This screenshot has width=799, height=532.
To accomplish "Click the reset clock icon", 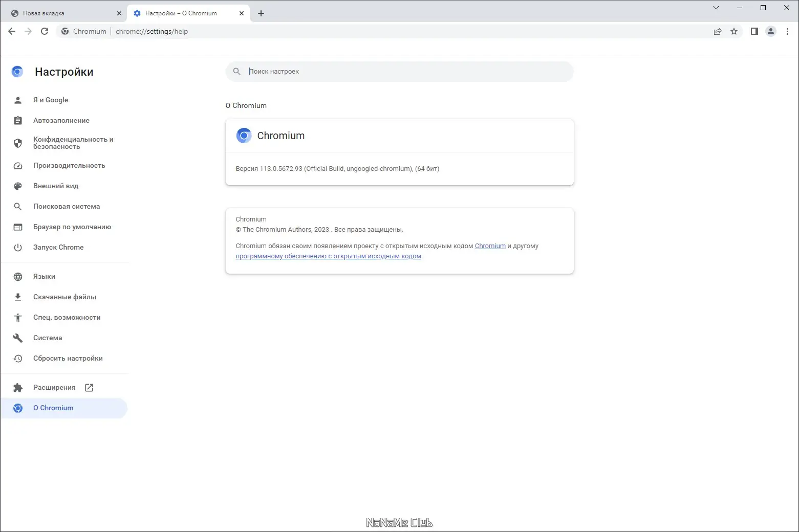I will pos(18,359).
